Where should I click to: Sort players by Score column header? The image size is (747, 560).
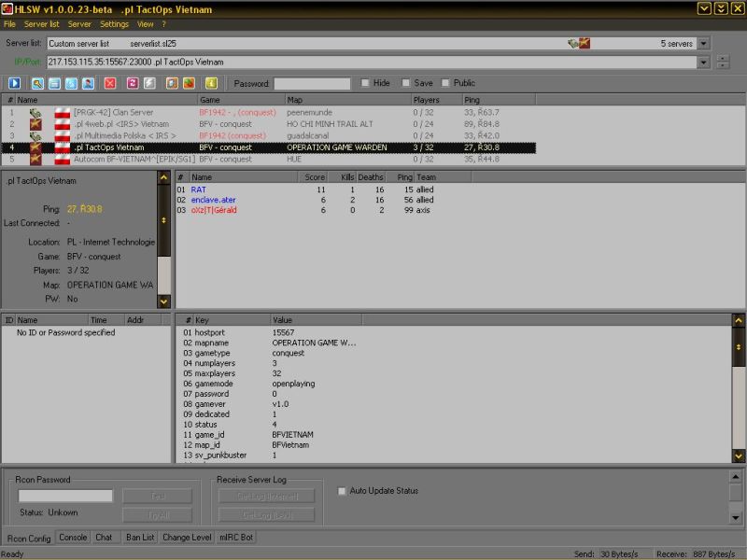(314, 176)
